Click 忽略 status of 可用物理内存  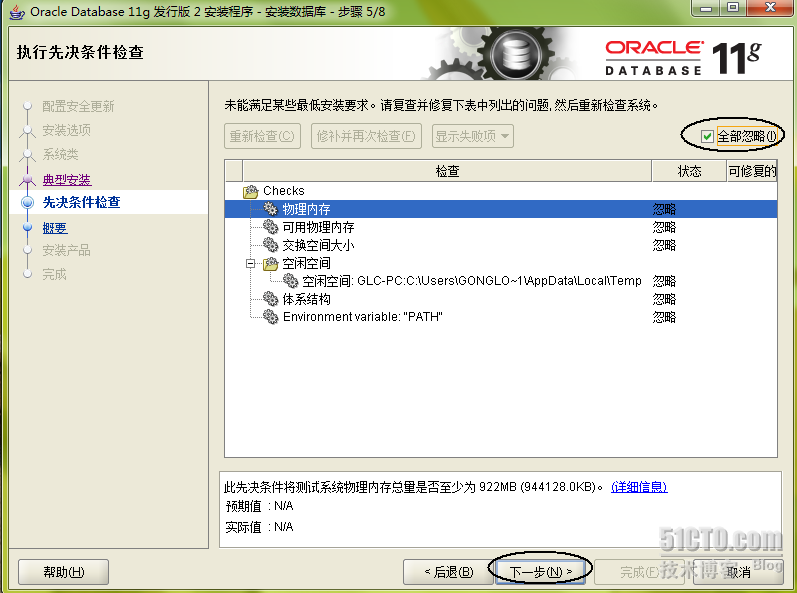664,227
